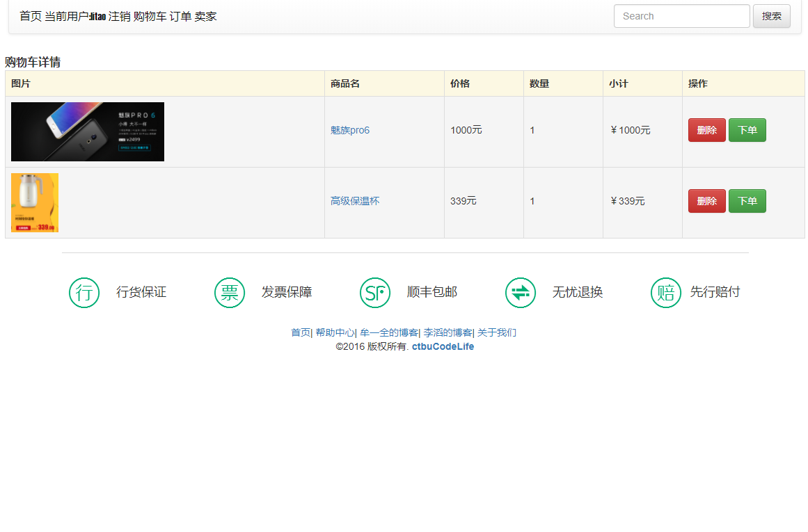Log out using the 注销 link
The width and height of the screenshot is (808, 532).
point(119,16)
